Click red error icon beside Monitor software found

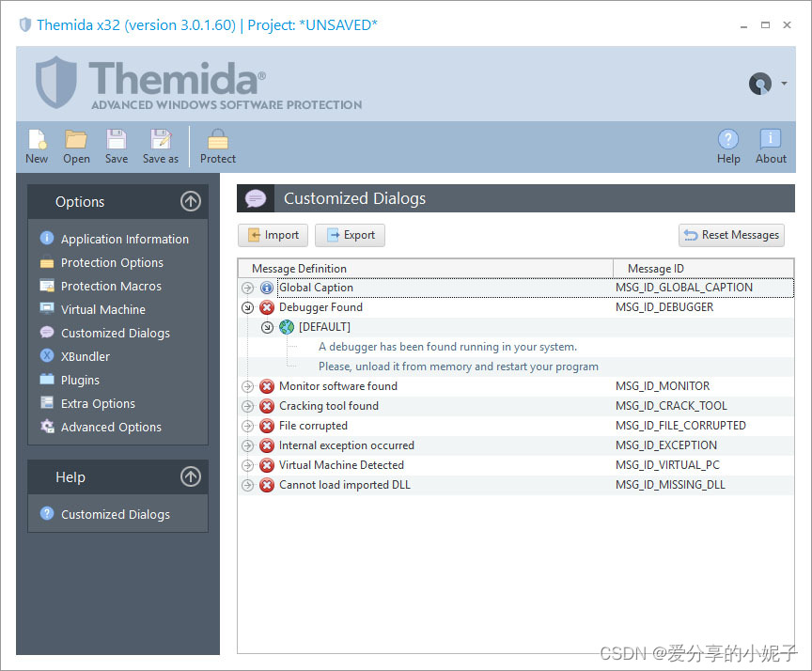[267, 386]
